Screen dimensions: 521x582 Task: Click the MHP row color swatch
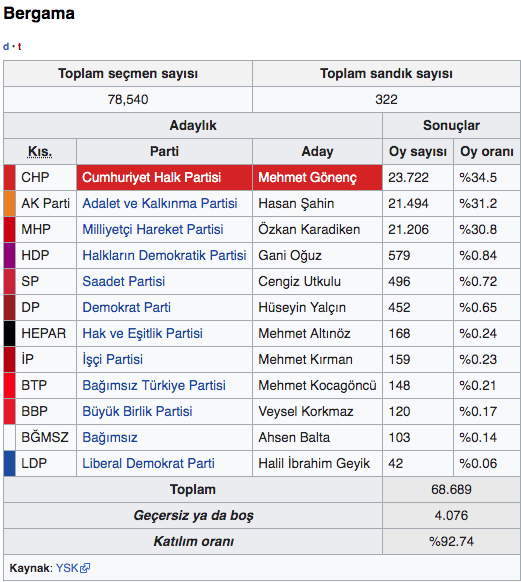point(10,229)
